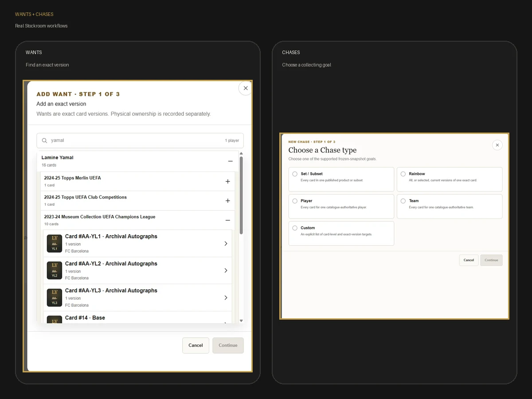Viewport: 532px width, 399px height.
Task: Click the Lamine Yamal player name
Action: [58, 157]
